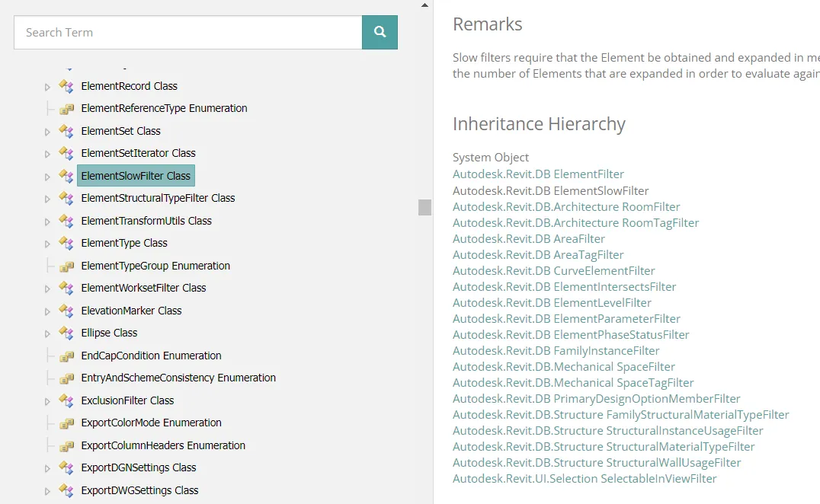Expand the Ellipse Class node
Screen dimensions: 820x504
[47, 333]
